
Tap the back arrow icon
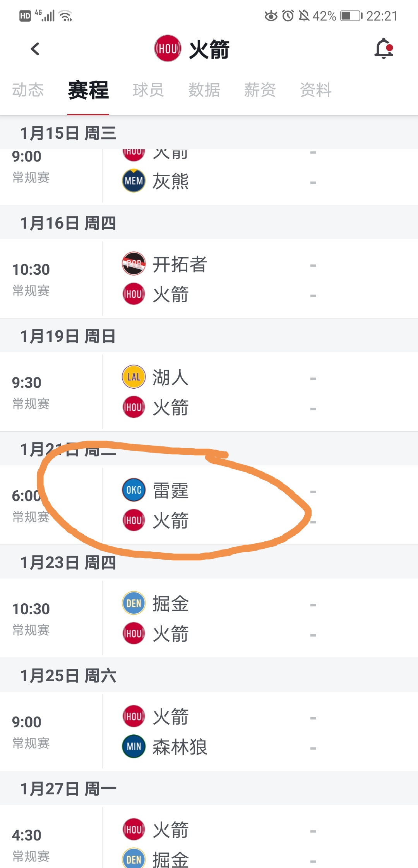click(35, 49)
